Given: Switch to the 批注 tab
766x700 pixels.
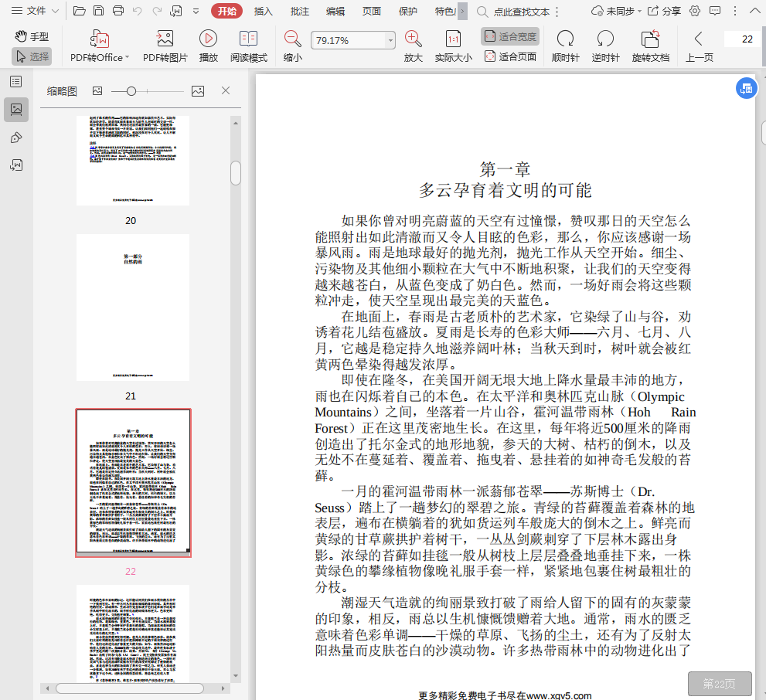Looking at the screenshot, I should (299, 12).
